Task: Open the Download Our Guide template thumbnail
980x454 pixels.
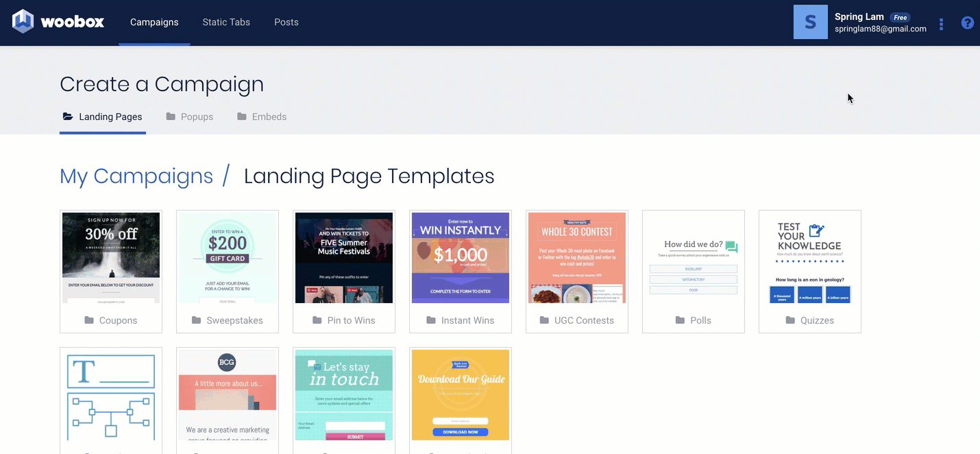Action: coord(461,395)
